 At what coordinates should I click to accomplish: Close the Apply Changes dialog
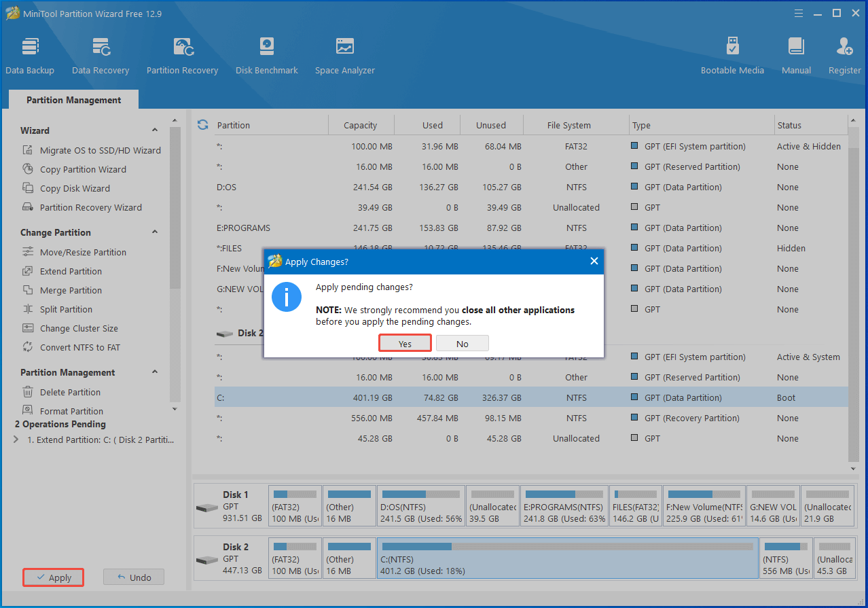[x=594, y=261]
